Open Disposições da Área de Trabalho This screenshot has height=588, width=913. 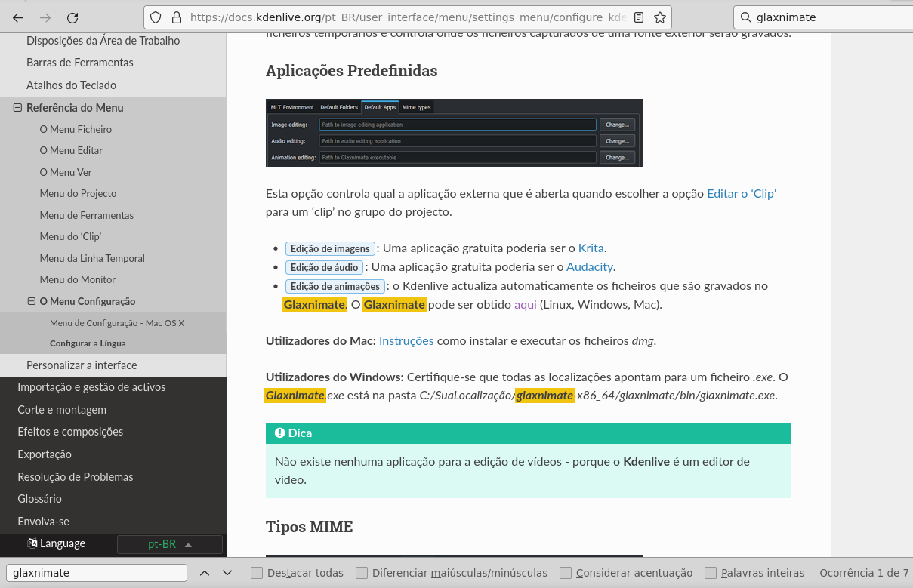click(103, 41)
